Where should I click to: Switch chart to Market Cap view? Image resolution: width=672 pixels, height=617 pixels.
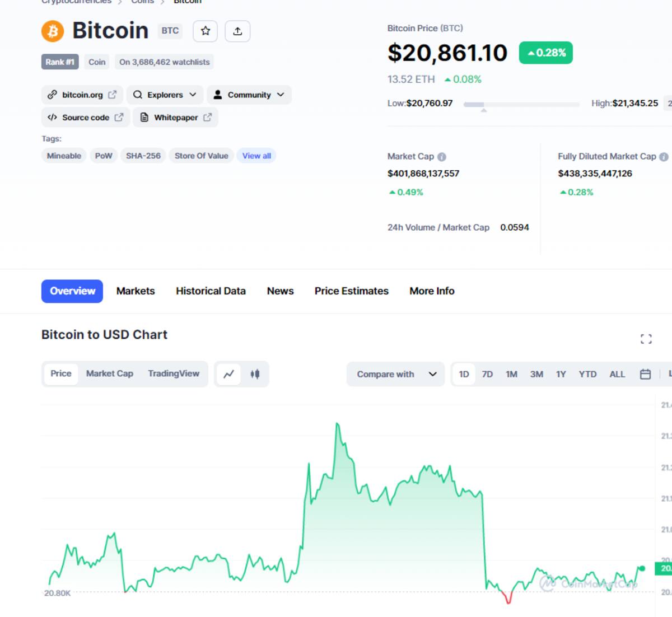[110, 373]
